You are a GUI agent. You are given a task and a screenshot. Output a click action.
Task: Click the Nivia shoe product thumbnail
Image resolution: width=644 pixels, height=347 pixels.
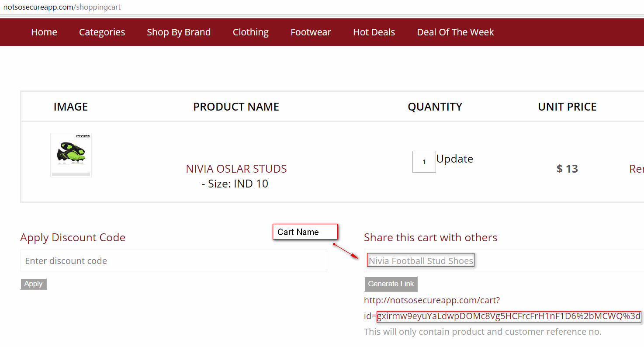(71, 155)
